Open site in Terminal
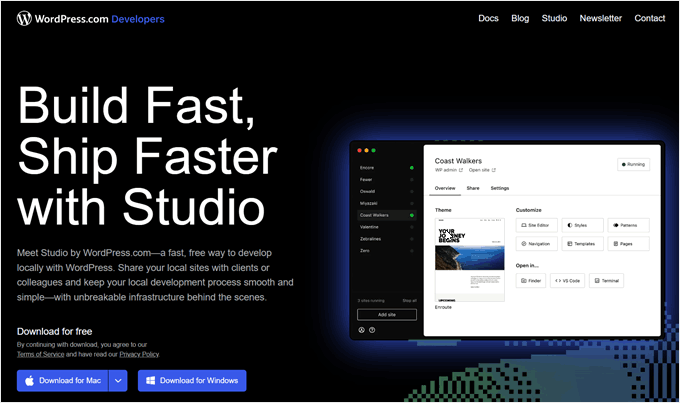 606,281
